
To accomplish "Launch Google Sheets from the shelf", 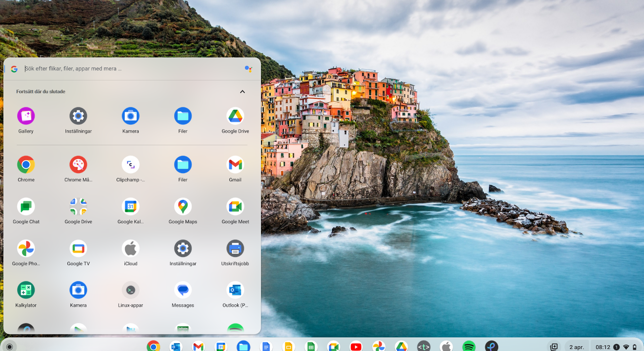I will (x=311, y=347).
